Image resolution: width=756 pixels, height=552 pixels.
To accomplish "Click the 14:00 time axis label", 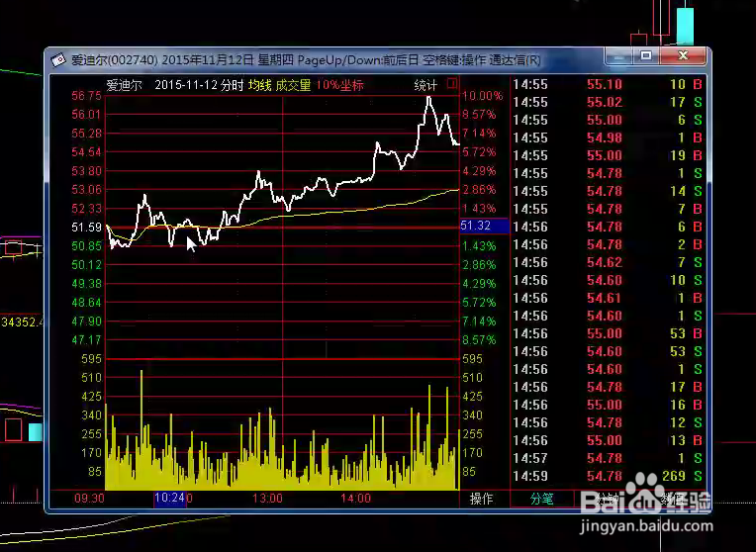I will [x=356, y=498].
